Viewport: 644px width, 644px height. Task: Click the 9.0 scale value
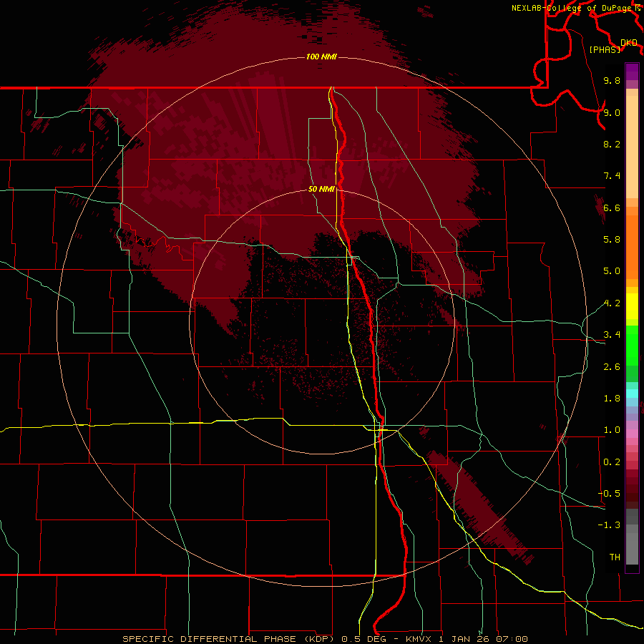click(x=612, y=113)
